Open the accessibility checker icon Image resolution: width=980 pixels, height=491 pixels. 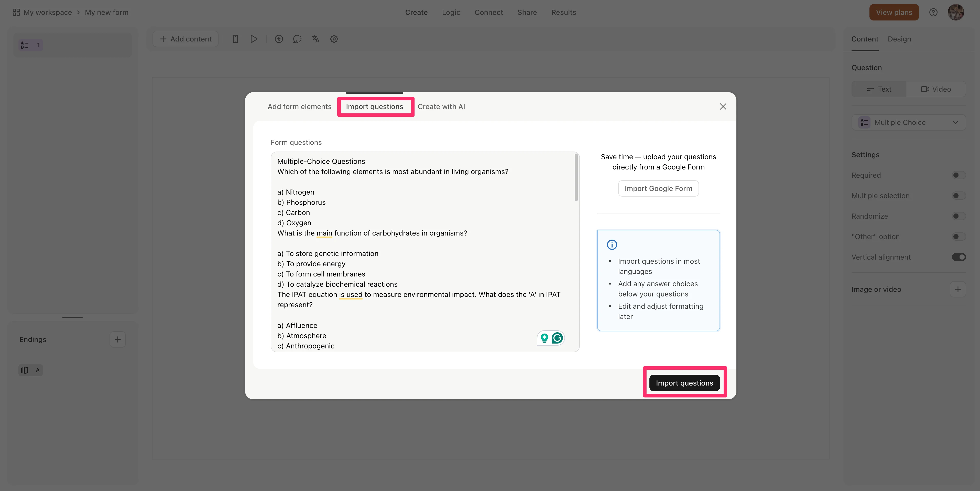[279, 39]
